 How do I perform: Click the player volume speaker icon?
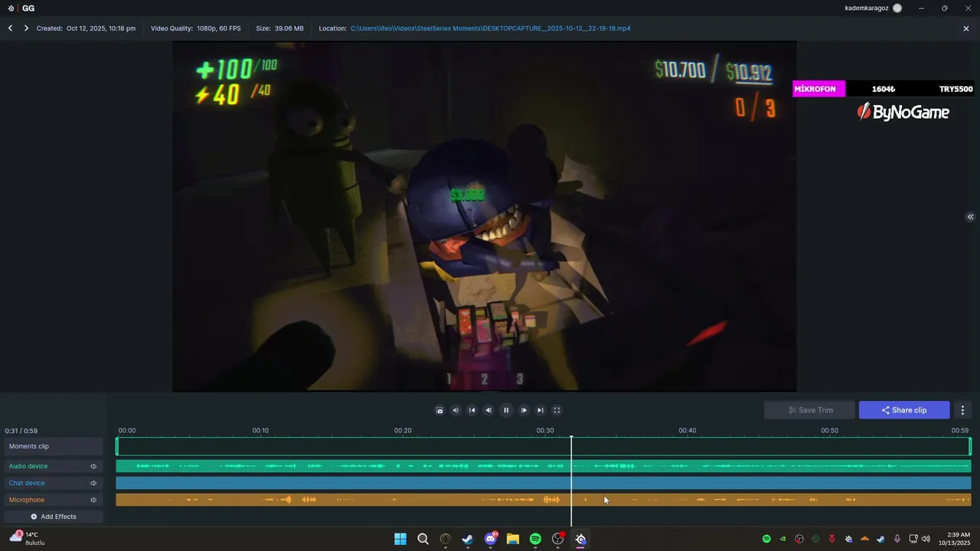coord(456,410)
